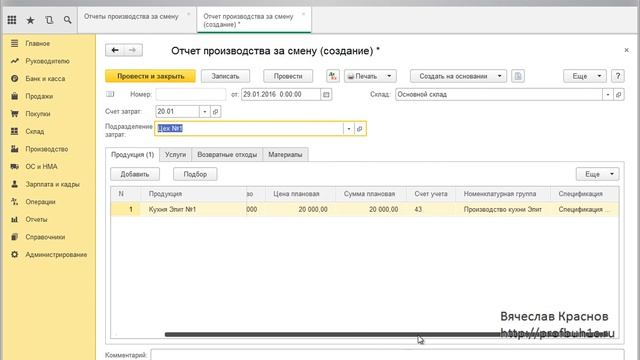Screen dimensions: 640x360
Task: Click the Спецификация column header
Action: [584, 194]
